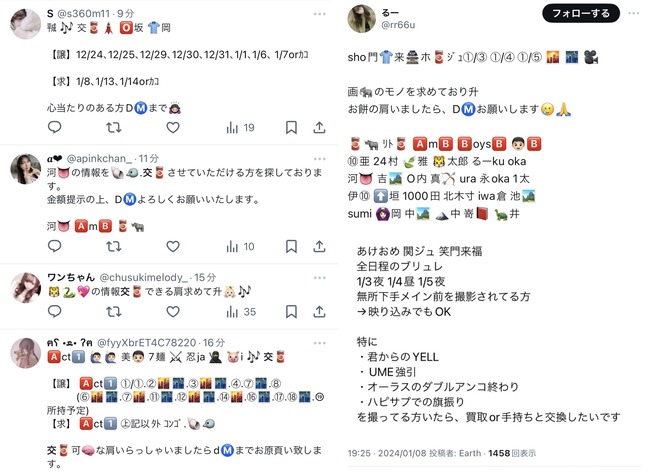Like the @s360m11 post

coord(173,128)
